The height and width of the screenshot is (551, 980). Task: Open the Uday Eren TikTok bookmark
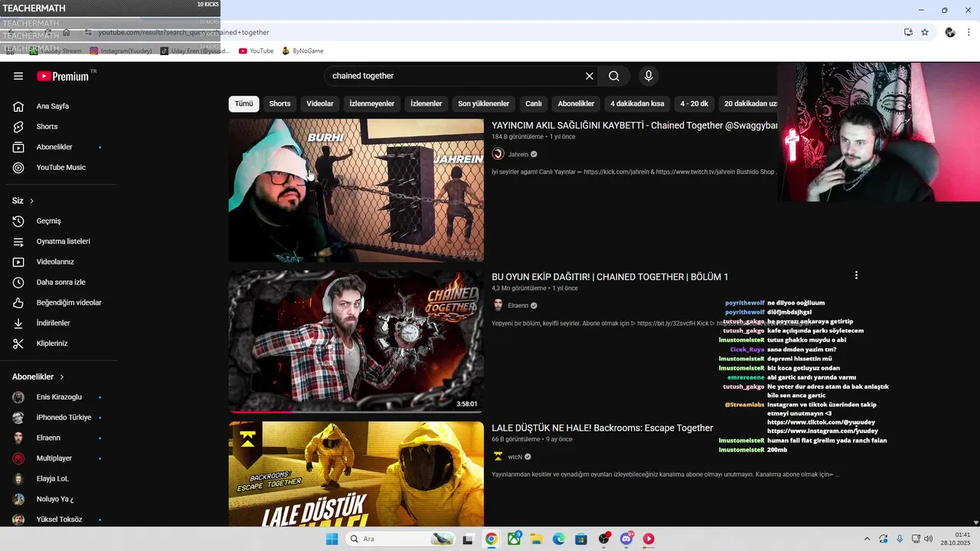point(194,51)
